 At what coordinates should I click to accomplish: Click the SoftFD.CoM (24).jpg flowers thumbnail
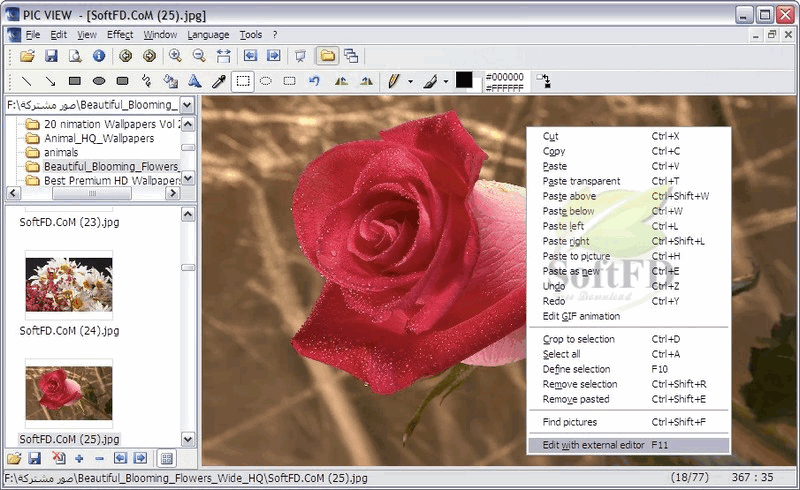point(69,284)
